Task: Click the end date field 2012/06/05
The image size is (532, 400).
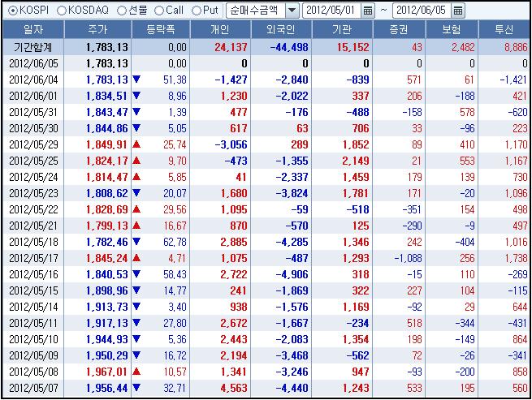Action: [422, 11]
